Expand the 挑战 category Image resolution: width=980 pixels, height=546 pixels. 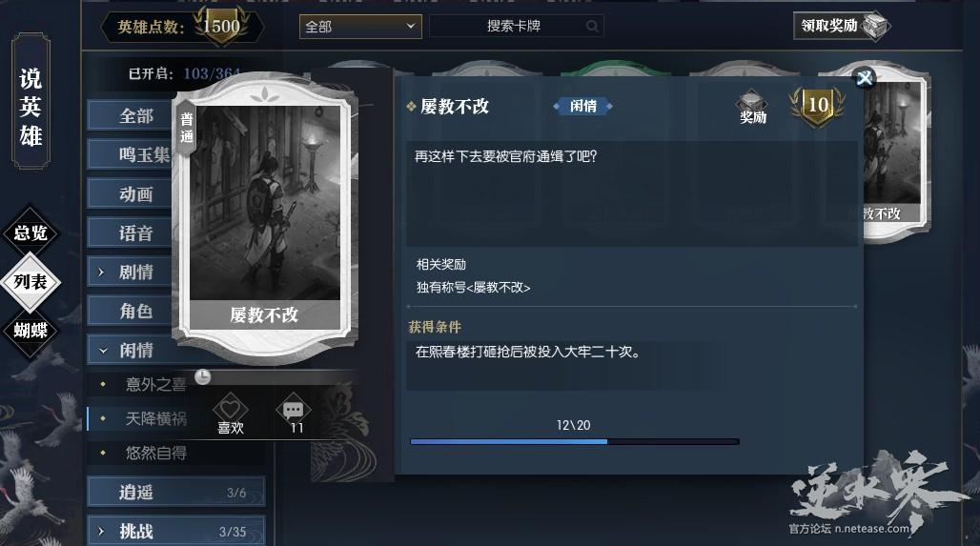click(x=176, y=531)
